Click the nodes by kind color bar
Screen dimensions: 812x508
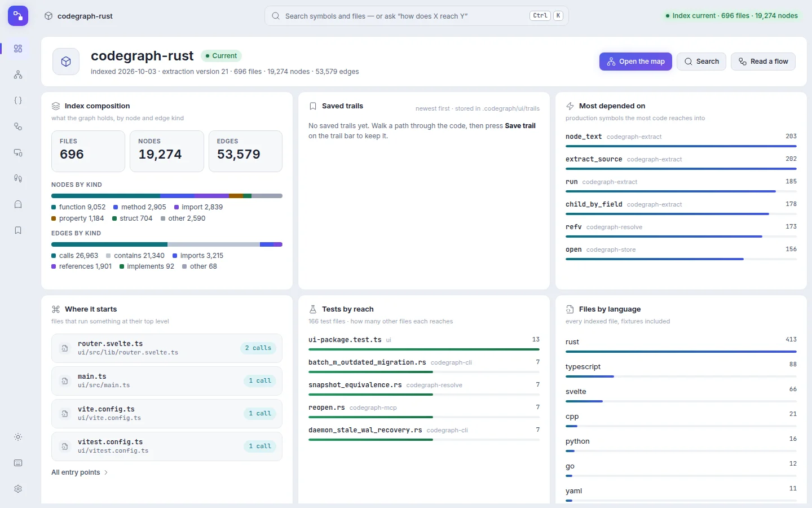[x=167, y=196]
